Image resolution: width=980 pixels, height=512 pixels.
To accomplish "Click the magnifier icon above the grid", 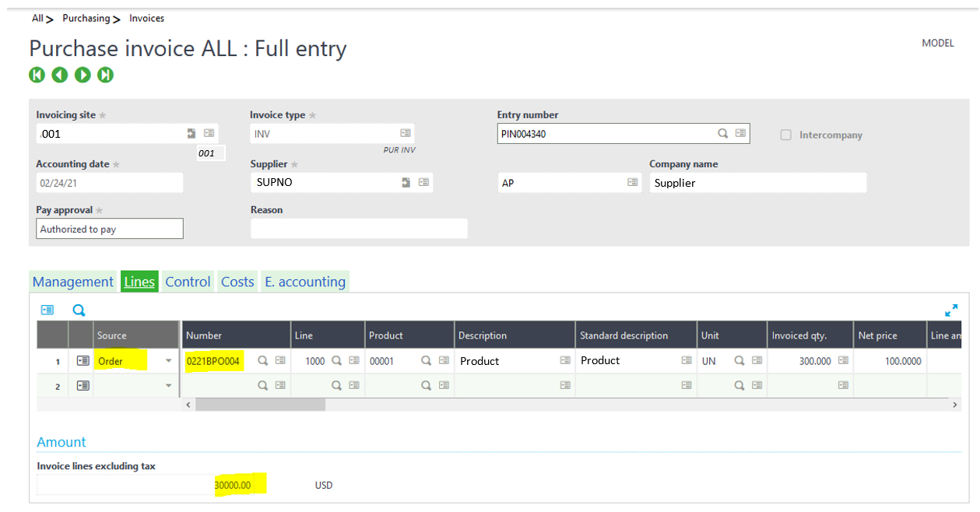I will (79, 310).
